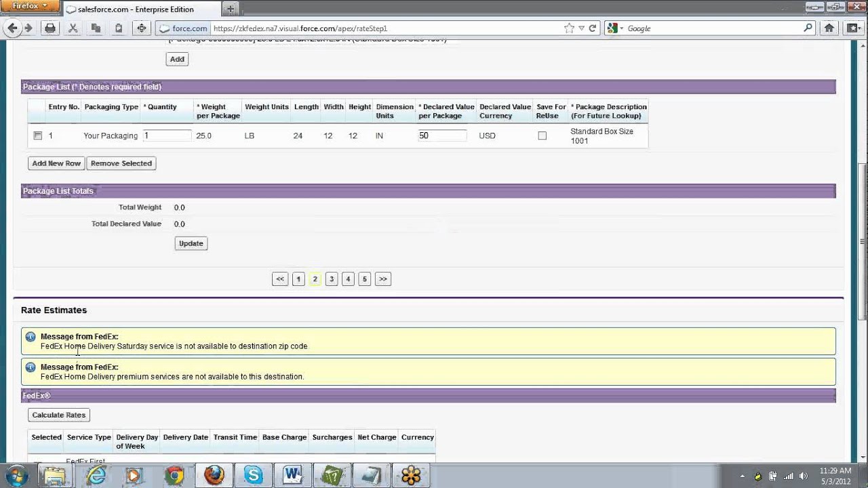
Task: Click the paste clipboard icon
Action: (x=119, y=28)
